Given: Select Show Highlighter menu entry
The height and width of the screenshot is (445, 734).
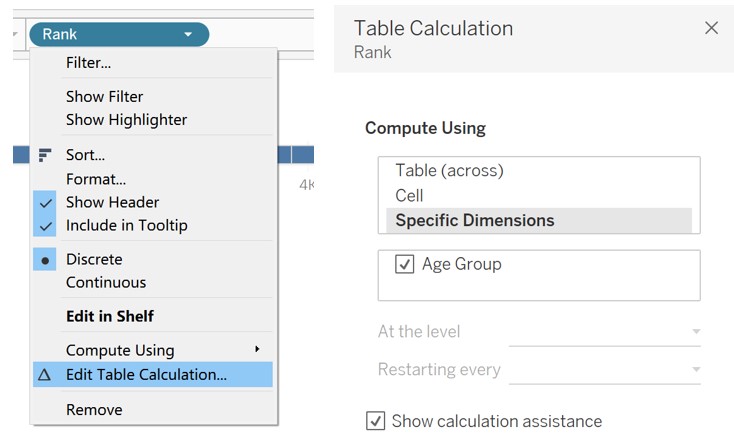Looking at the screenshot, I should coord(126,119).
